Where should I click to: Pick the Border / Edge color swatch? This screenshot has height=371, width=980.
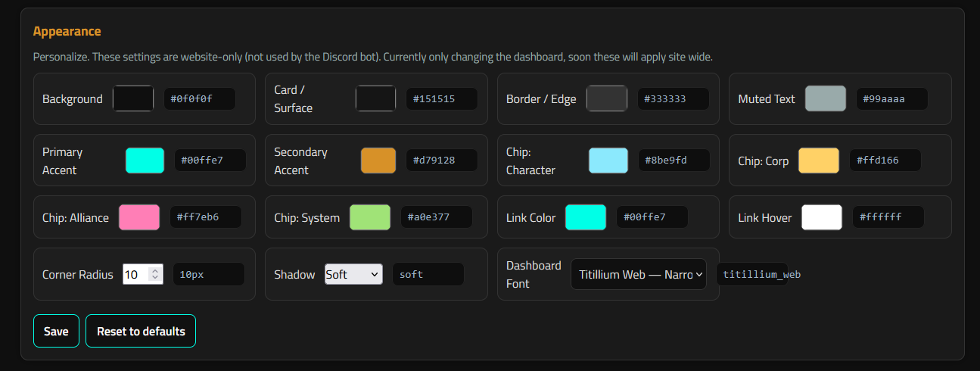[607, 98]
